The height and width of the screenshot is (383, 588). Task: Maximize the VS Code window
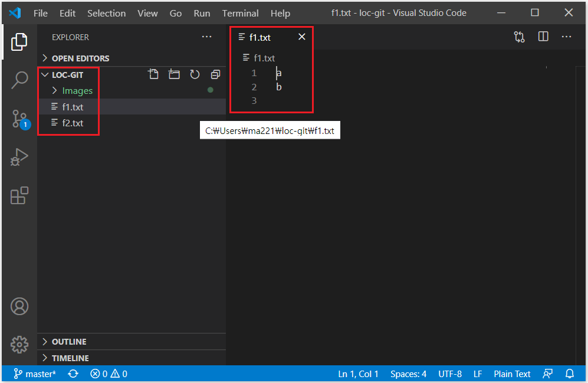tap(535, 13)
